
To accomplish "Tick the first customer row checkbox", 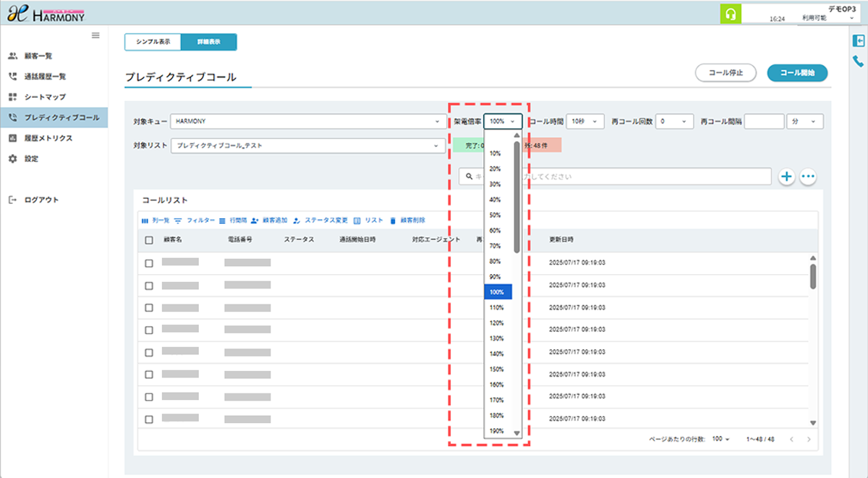I will tap(149, 263).
